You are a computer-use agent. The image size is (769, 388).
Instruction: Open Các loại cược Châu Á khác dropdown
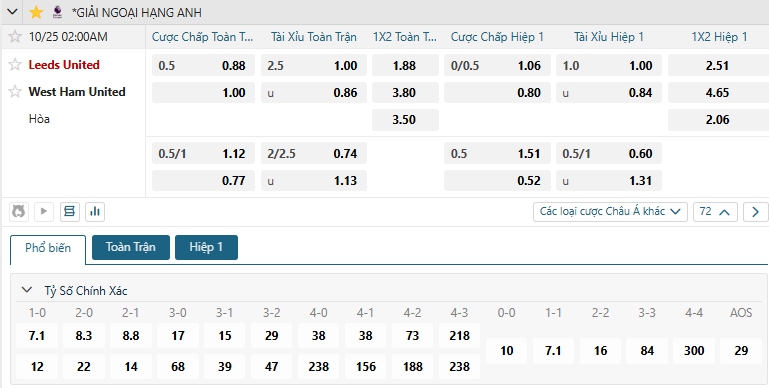coord(610,211)
